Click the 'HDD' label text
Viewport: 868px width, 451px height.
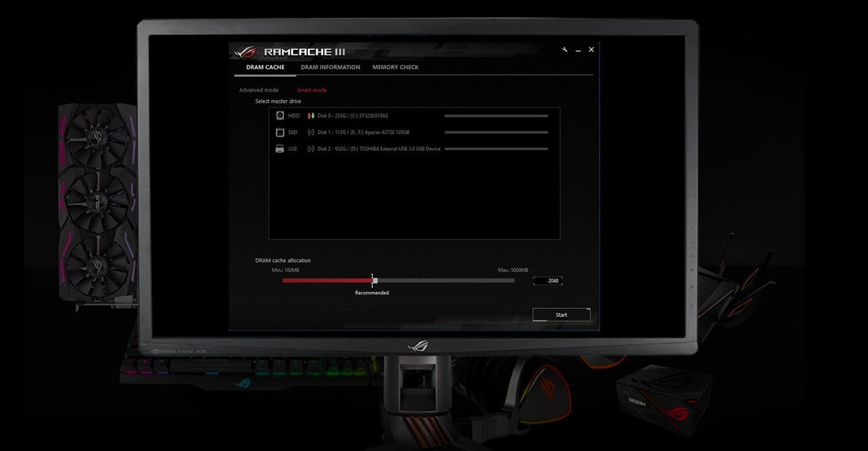coord(294,116)
